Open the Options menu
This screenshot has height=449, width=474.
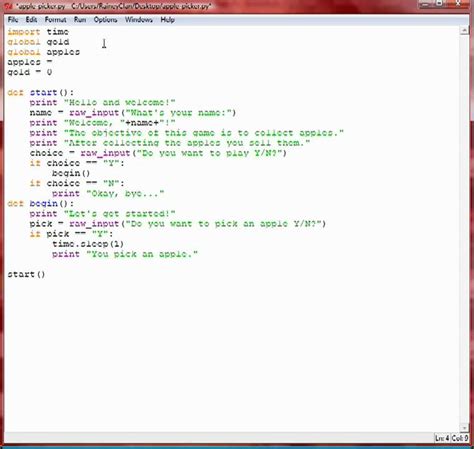(105, 20)
